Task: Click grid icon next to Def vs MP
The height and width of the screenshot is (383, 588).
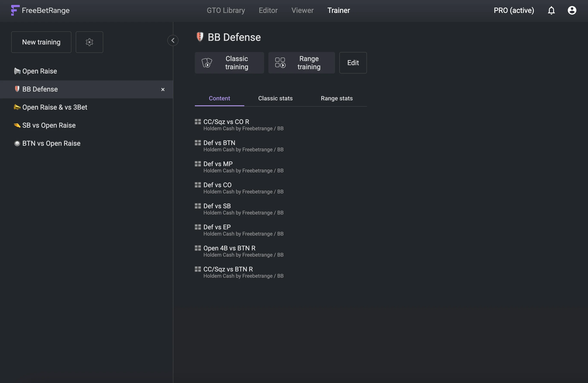Action: [x=198, y=164]
